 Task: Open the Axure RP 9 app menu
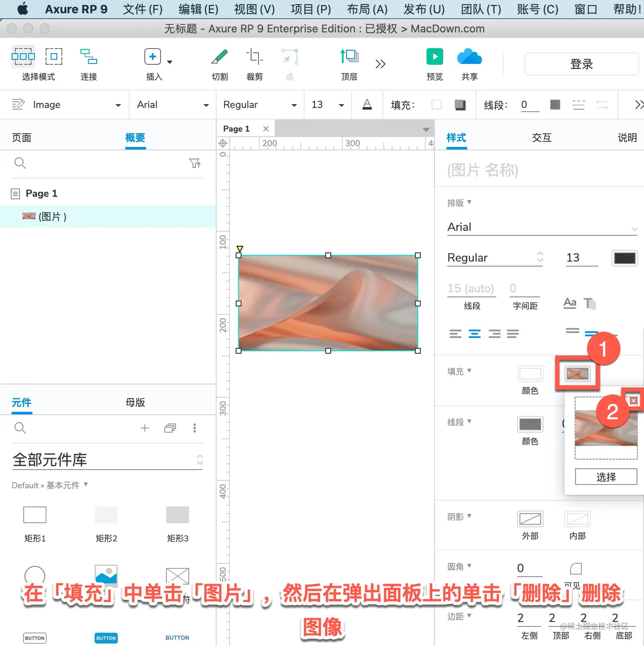click(x=76, y=9)
